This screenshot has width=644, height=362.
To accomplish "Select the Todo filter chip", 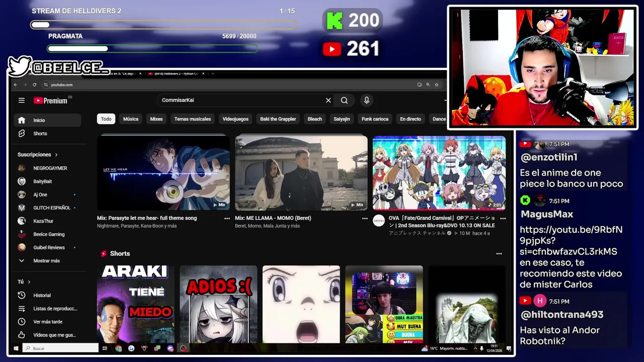I will [106, 119].
